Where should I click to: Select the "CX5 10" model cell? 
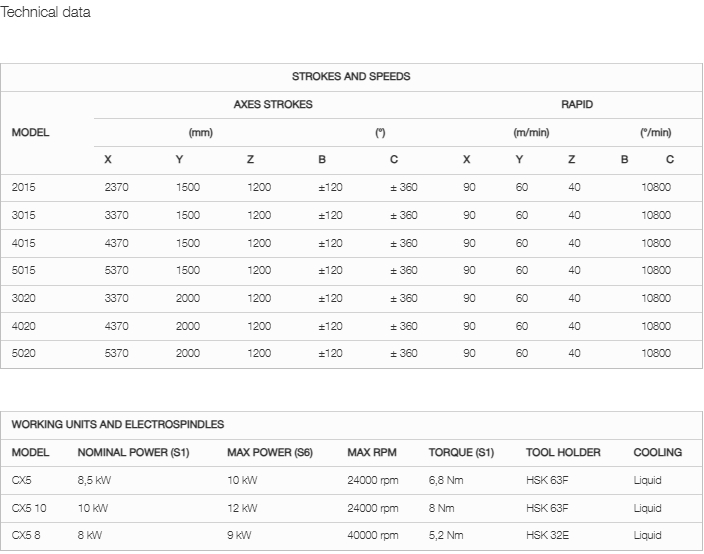[29, 508]
